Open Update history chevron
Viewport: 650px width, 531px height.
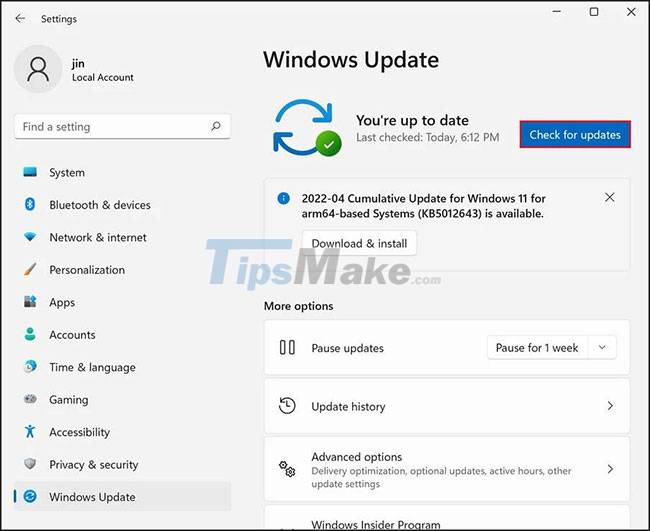610,406
